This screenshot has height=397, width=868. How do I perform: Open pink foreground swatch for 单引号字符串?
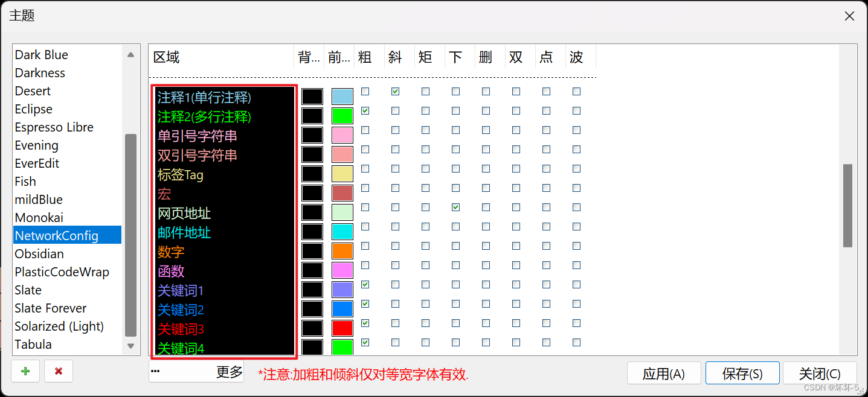(342, 135)
